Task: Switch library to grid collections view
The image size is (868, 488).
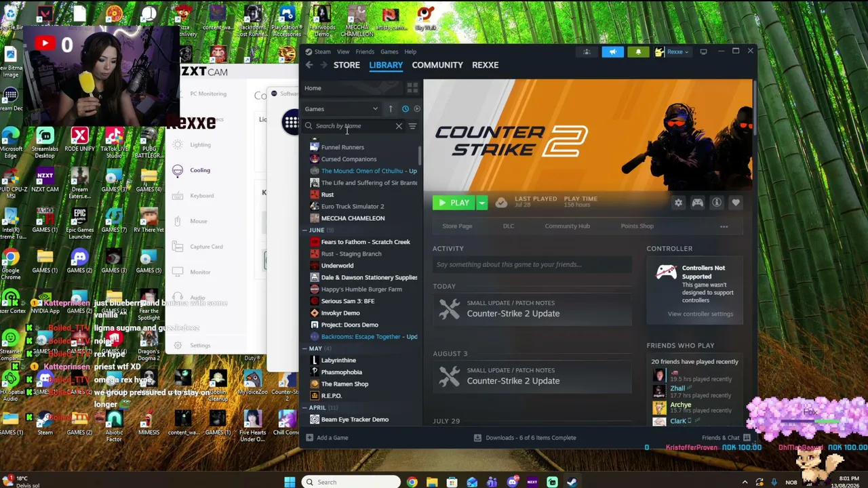Action: tap(412, 88)
